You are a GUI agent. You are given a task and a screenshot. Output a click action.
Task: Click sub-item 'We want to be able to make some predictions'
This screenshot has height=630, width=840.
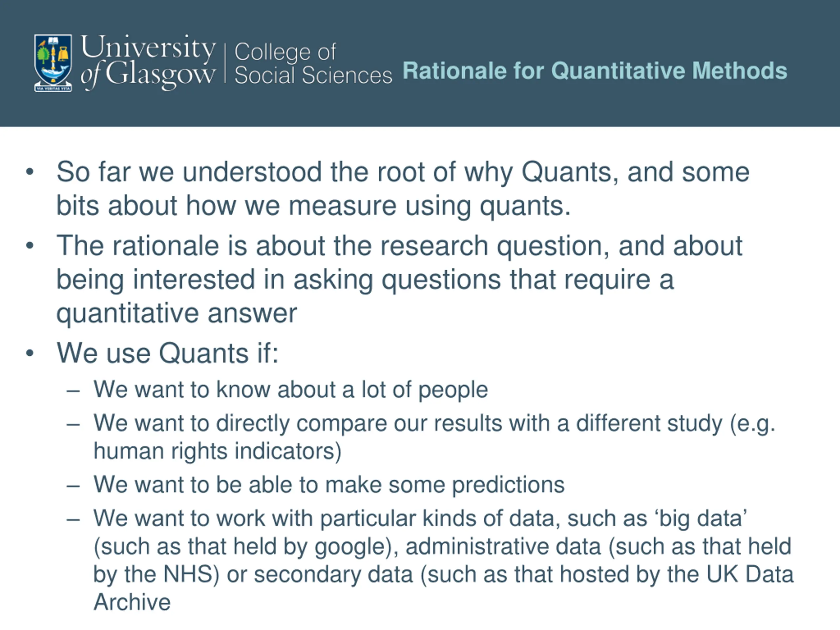329,485
